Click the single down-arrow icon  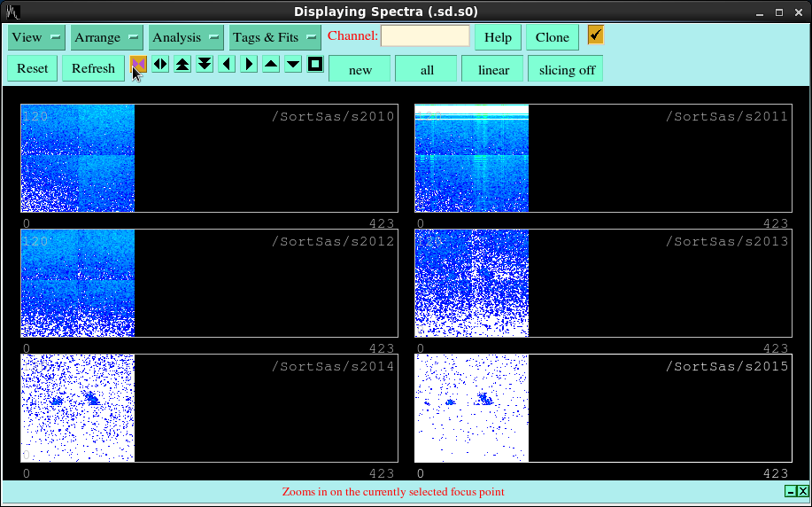tap(293, 65)
